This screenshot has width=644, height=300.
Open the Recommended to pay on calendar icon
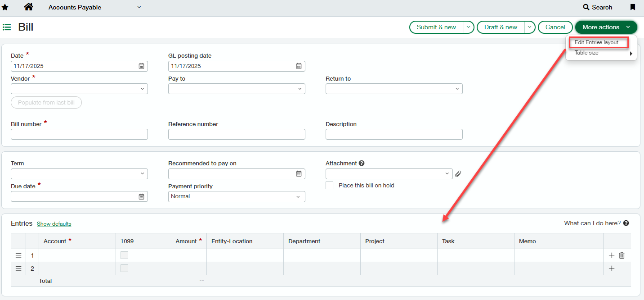click(x=299, y=174)
